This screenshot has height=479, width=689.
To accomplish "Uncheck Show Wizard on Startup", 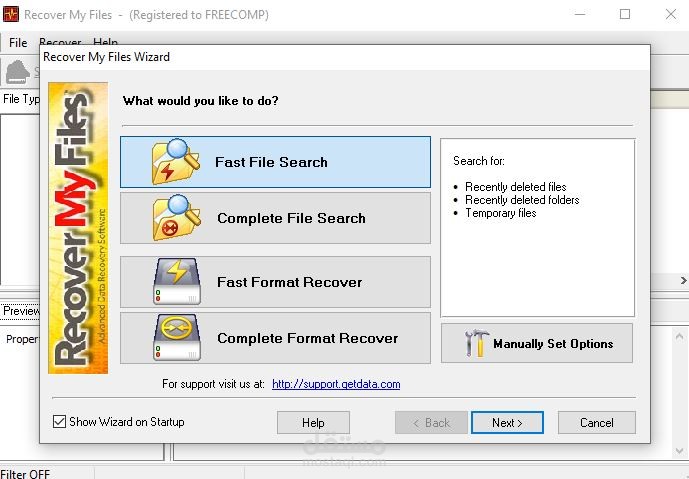I will 59,421.
